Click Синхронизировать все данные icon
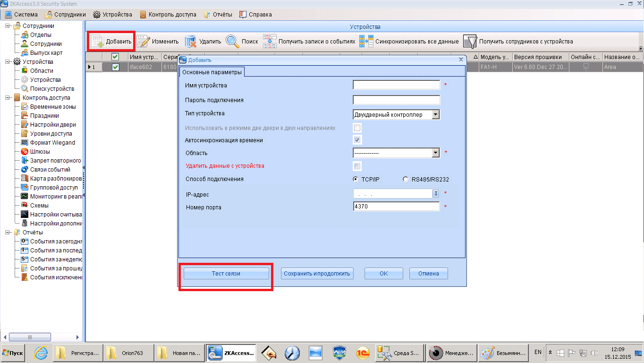The image size is (644, 363). pyautogui.click(x=366, y=42)
